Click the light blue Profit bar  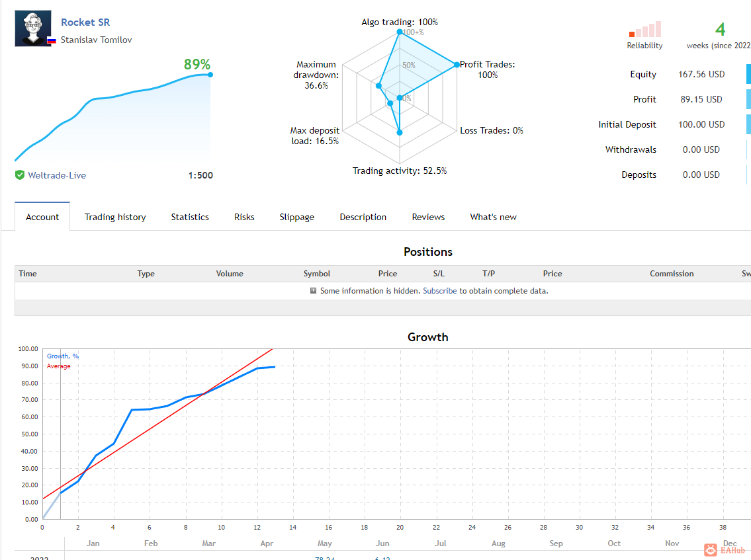tap(748, 99)
